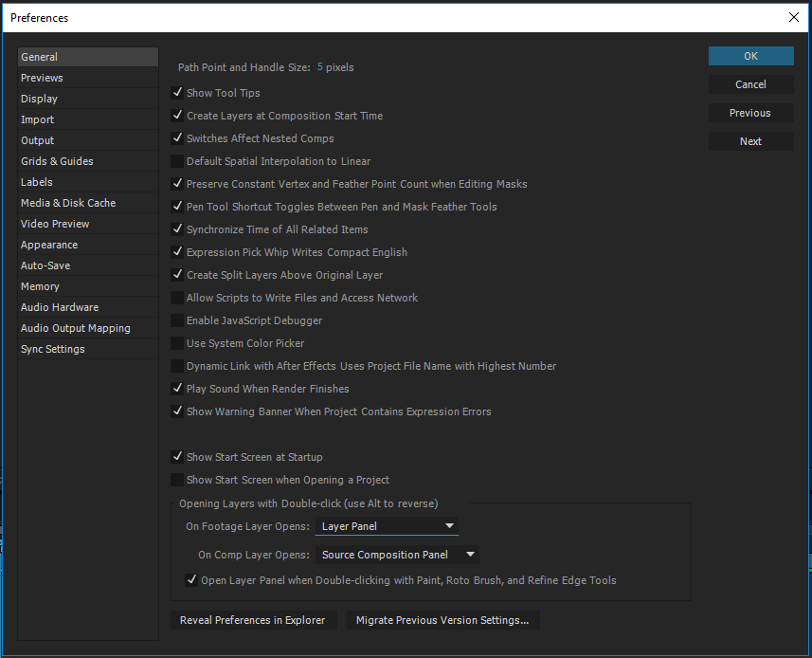Enable Default Spatial Interpolation to Linear
This screenshot has width=812, height=658.
coord(177,161)
